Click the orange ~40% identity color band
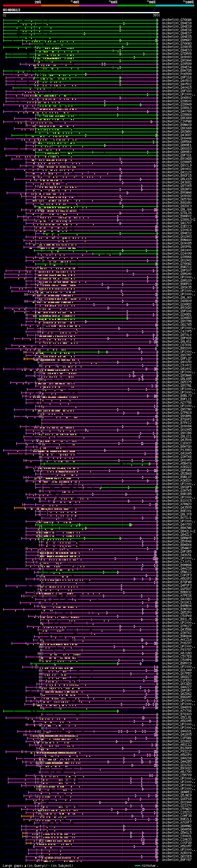This screenshot has width=197, height=868. pos(60,6)
